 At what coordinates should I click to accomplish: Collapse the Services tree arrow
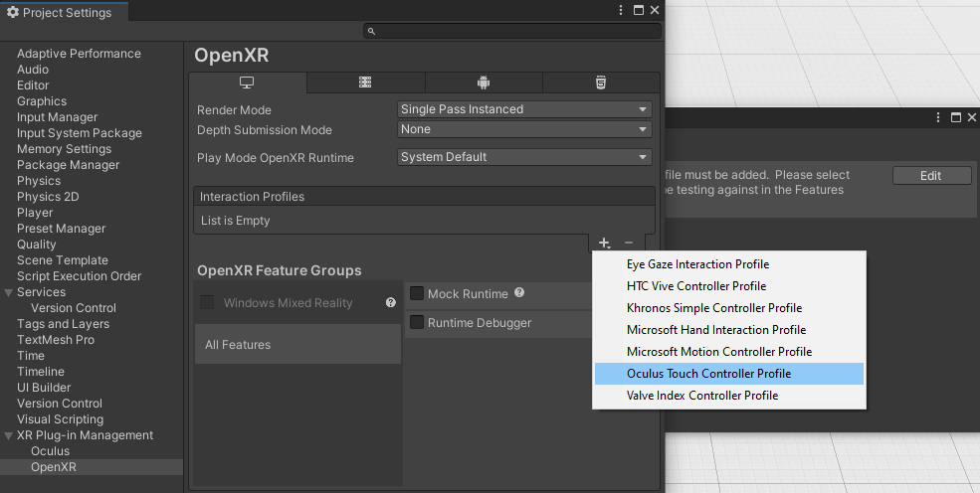click(x=8, y=292)
